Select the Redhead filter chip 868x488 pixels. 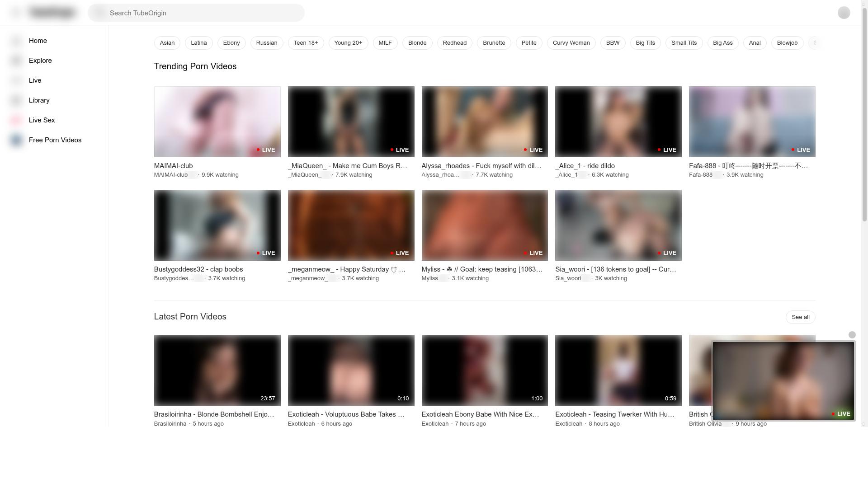pyautogui.click(x=454, y=43)
